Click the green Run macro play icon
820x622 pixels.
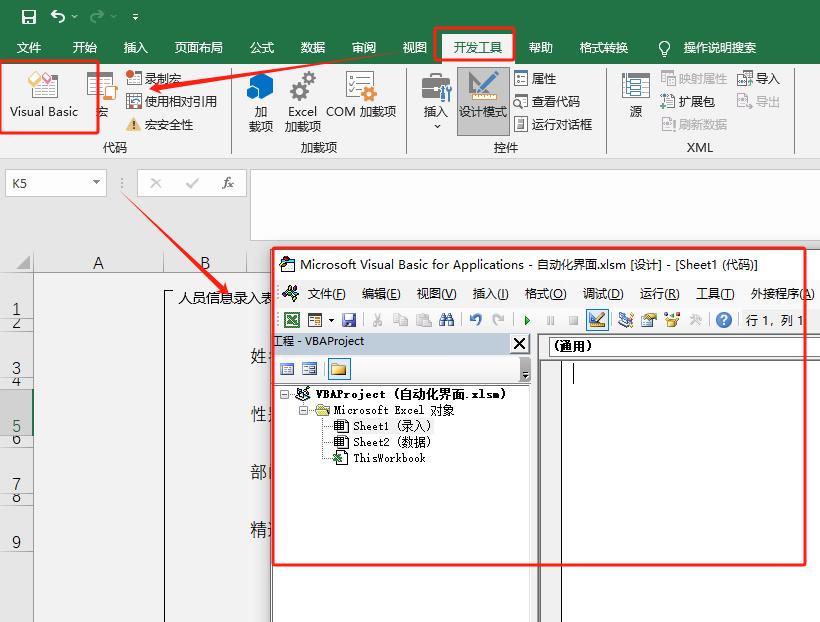click(527, 320)
